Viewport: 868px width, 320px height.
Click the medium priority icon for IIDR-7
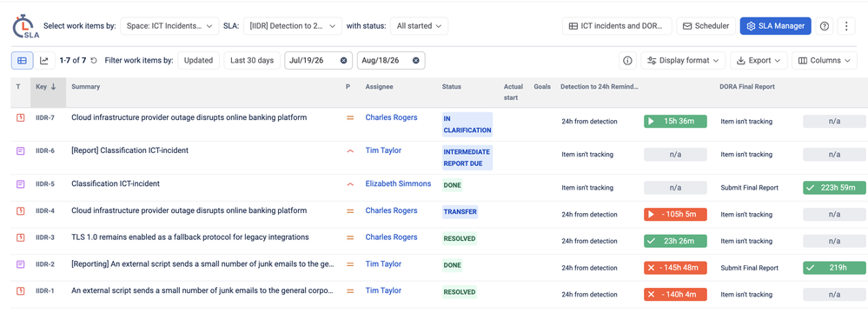[350, 117]
